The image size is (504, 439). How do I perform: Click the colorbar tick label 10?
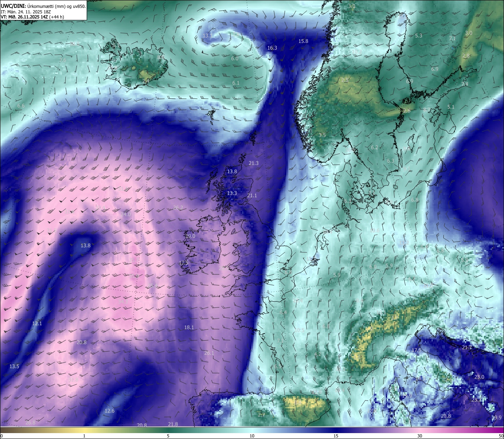click(x=252, y=436)
